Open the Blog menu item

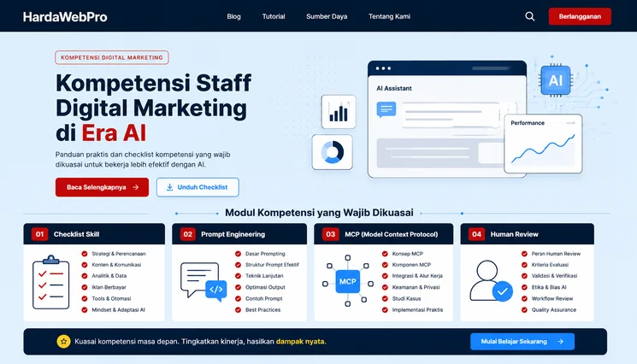[233, 16]
